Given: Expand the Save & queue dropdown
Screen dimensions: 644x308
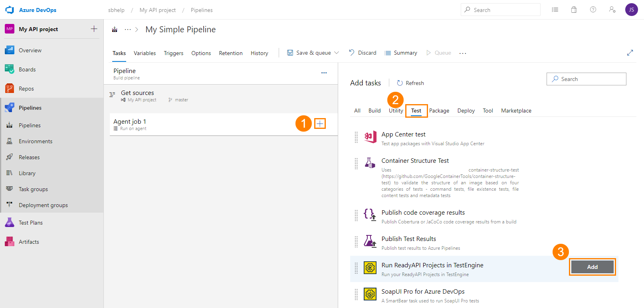Looking at the screenshot, I should [337, 53].
